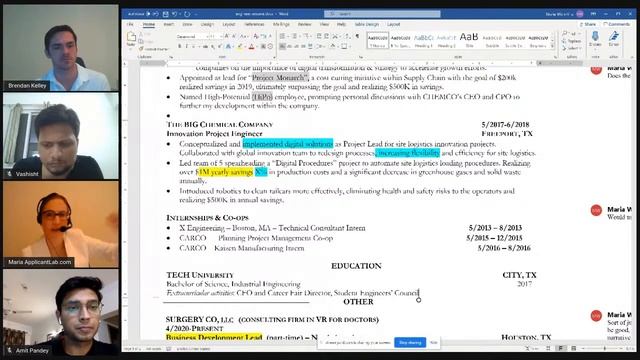
Task: Switch to the Review ribbon tab
Action: click(304, 24)
